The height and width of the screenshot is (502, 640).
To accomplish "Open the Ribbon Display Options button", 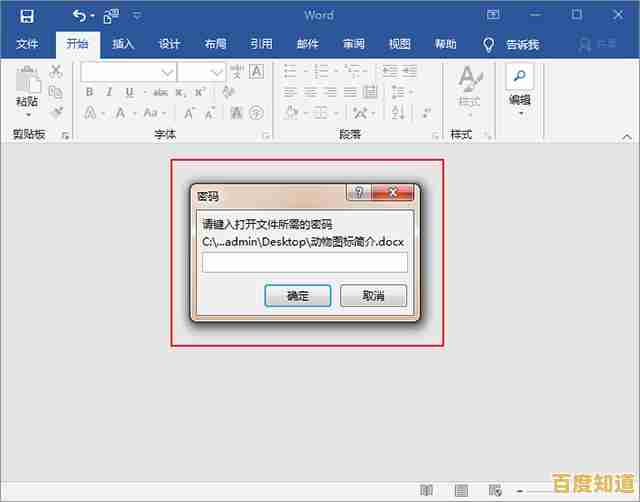I will pyautogui.click(x=493, y=15).
